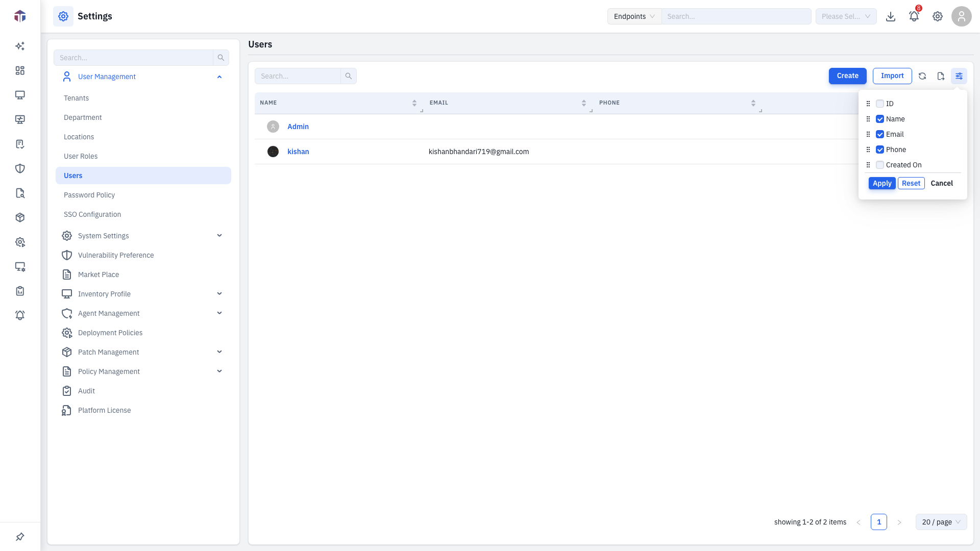Open Vulnerability Preference settings
This screenshot has width=980, height=551.
(x=116, y=255)
